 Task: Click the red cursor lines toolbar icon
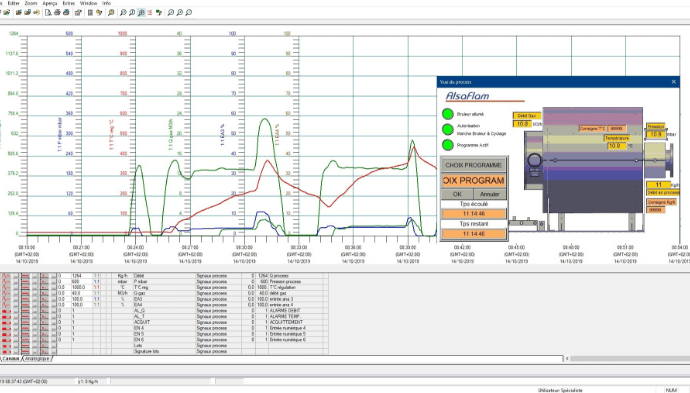click(150, 12)
